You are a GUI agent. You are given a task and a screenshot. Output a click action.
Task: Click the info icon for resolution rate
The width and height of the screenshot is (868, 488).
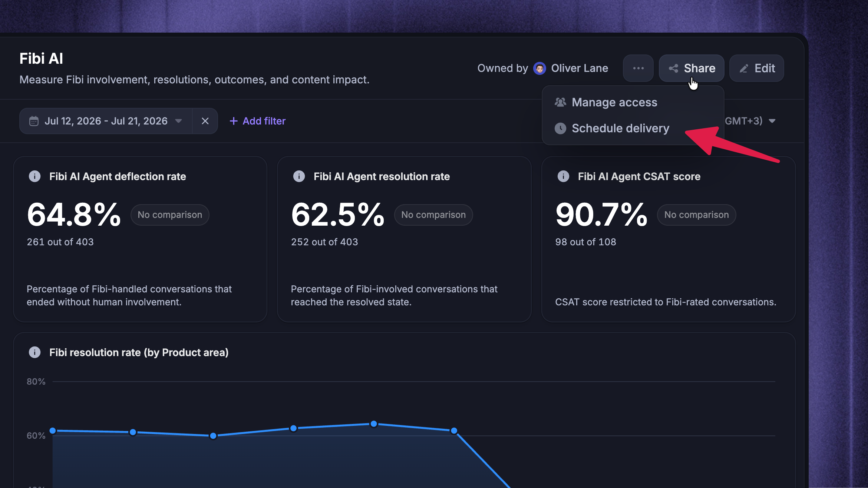299,176
